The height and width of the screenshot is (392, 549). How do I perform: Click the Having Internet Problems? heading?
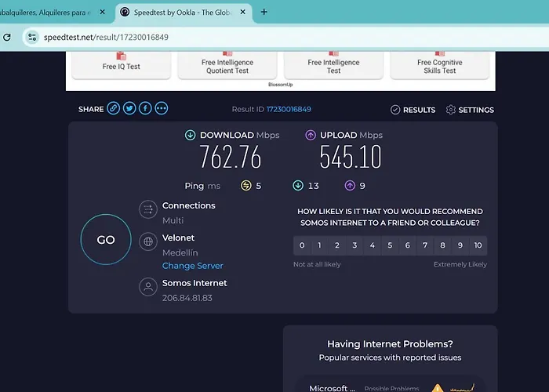coord(390,344)
